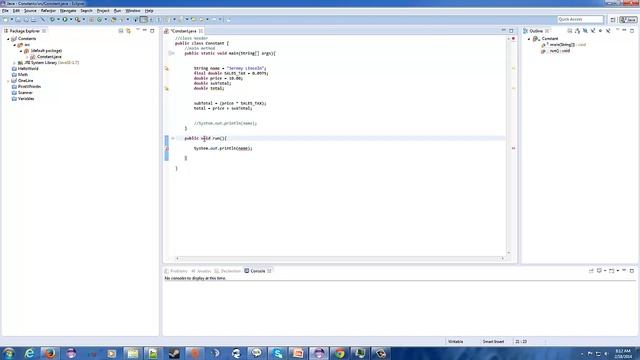Click the error marker beside System.out.println(name)
The image size is (640, 360).
[x=167, y=149]
